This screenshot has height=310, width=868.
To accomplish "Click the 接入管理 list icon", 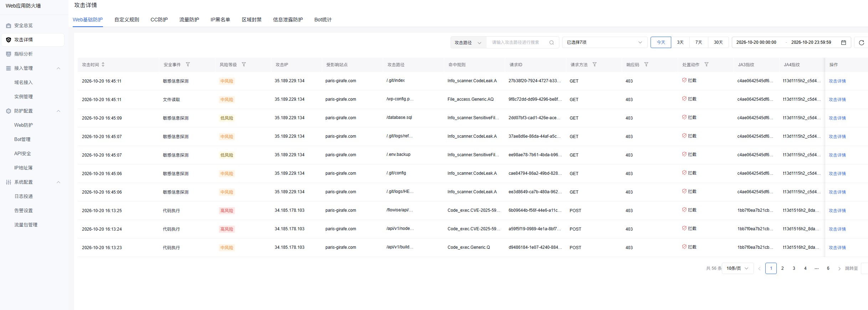I will pos(9,68).
